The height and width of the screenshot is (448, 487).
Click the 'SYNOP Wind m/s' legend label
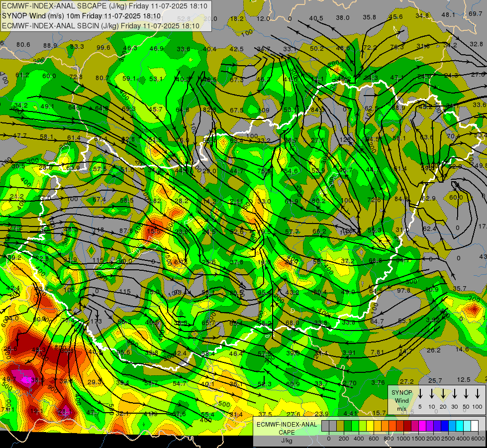coord(401,400)
